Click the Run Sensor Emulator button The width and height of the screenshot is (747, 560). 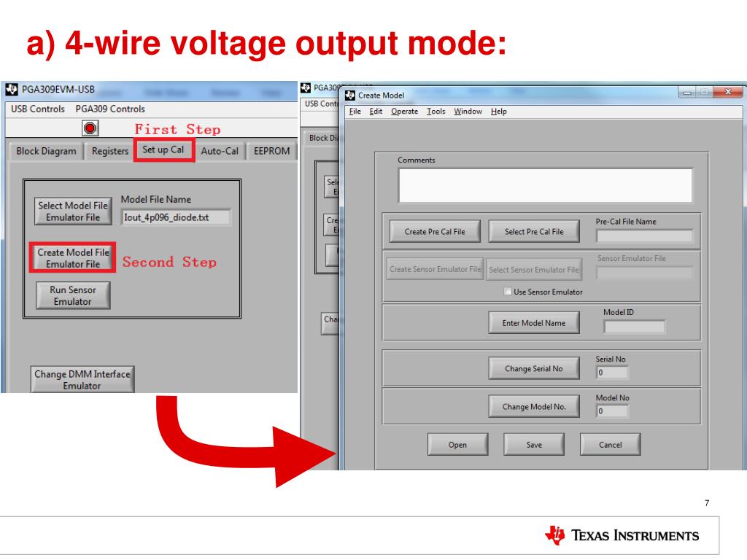pos(73,296)
